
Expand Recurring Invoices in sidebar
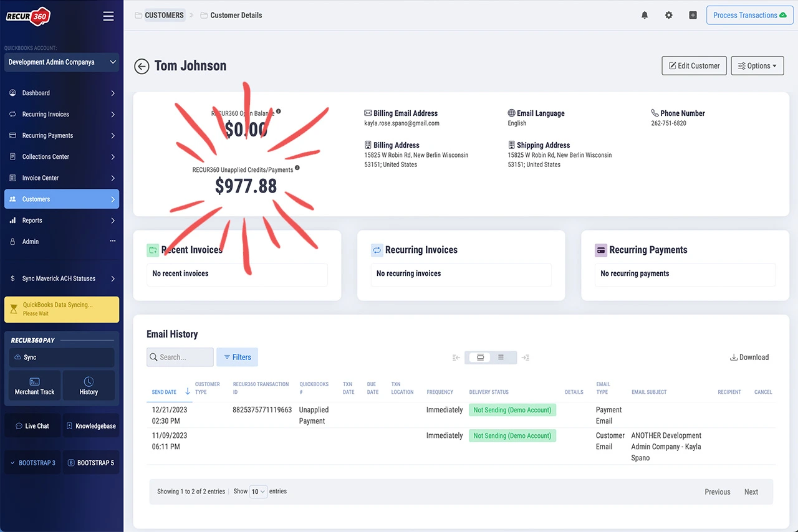tap(61, 115)
